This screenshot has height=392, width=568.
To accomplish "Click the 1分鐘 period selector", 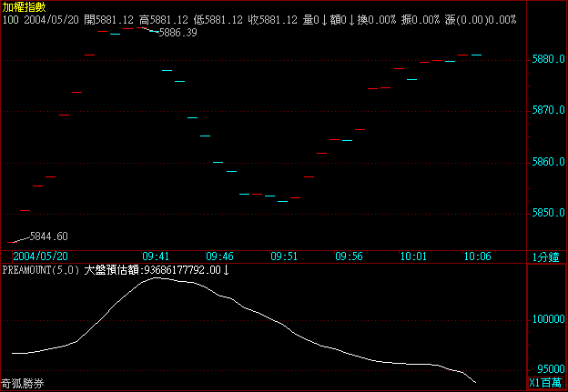I will [x=545, y=257].
